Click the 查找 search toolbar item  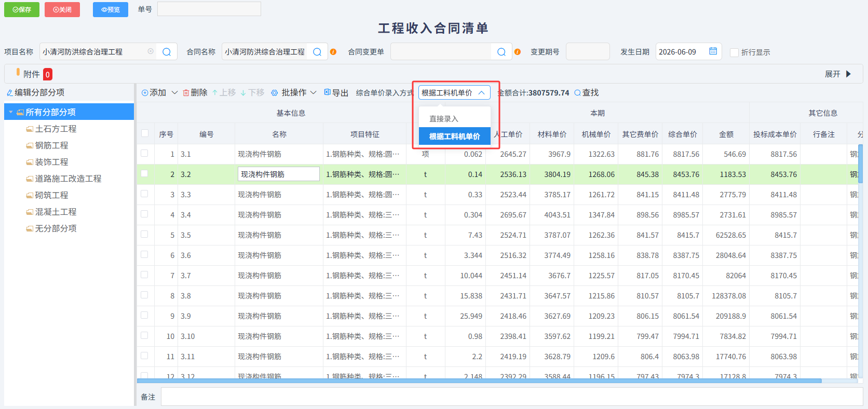(x=586, y=92)
